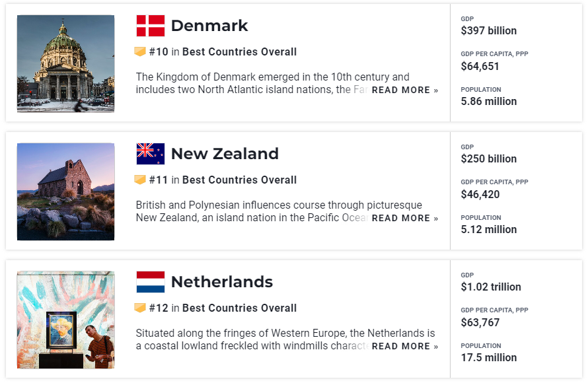Expand New Zealand description with READ MORE
This screenshot has width=588, height=385.
404,218
